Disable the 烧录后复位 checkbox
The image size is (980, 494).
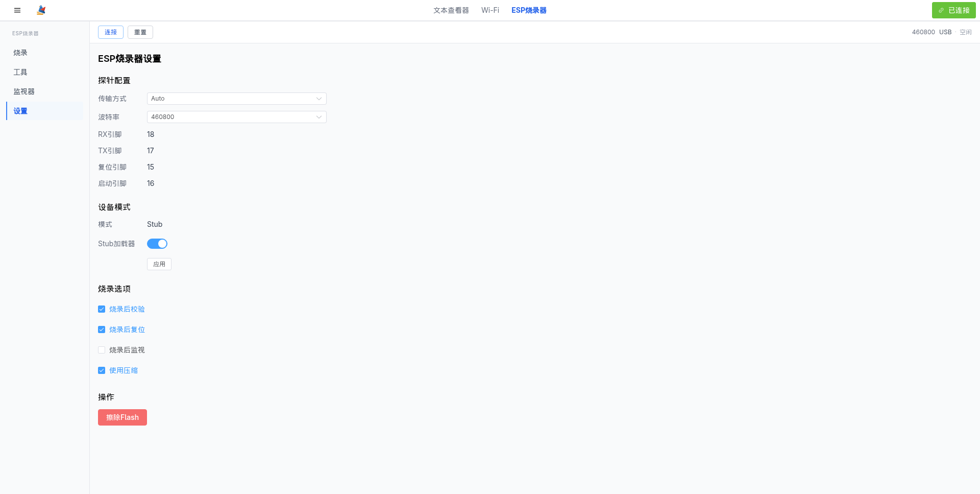[x=102, y=330]
